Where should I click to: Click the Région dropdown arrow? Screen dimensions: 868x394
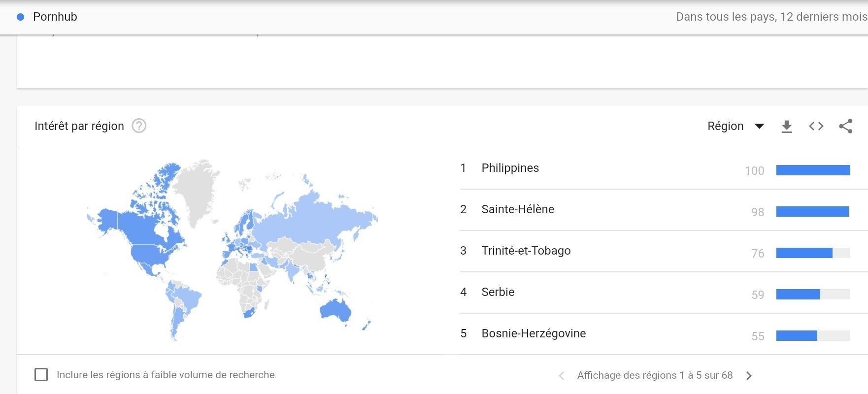click(760, 127)
